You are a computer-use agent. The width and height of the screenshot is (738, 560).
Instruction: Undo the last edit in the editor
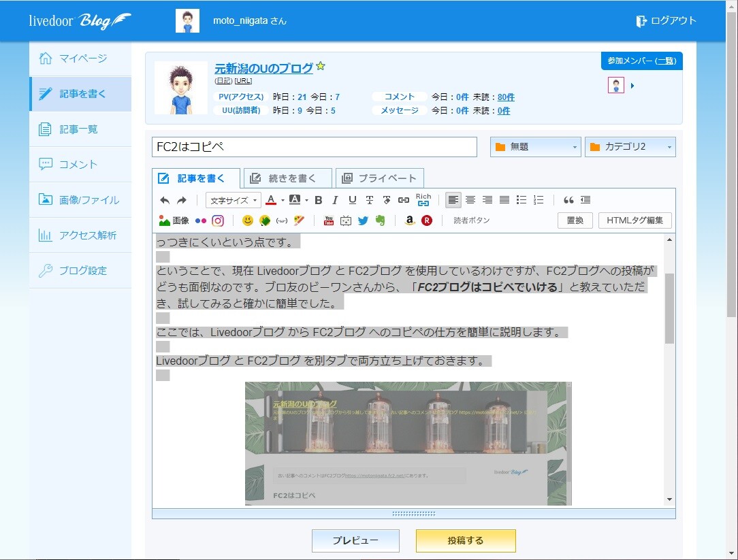pos(164,201)
